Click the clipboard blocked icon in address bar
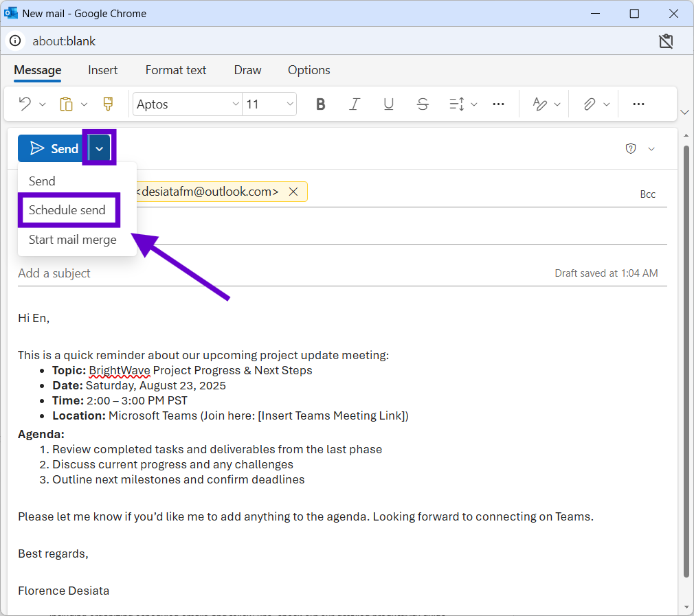This screenshot has height=616, width=694. [x=666, y=41]
